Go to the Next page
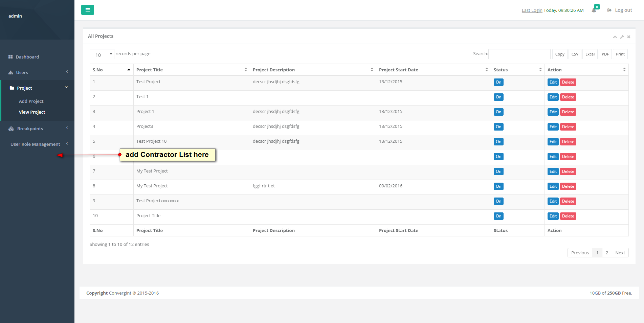Viewport: 644px width, 323px height. click(x=620, y=253)
